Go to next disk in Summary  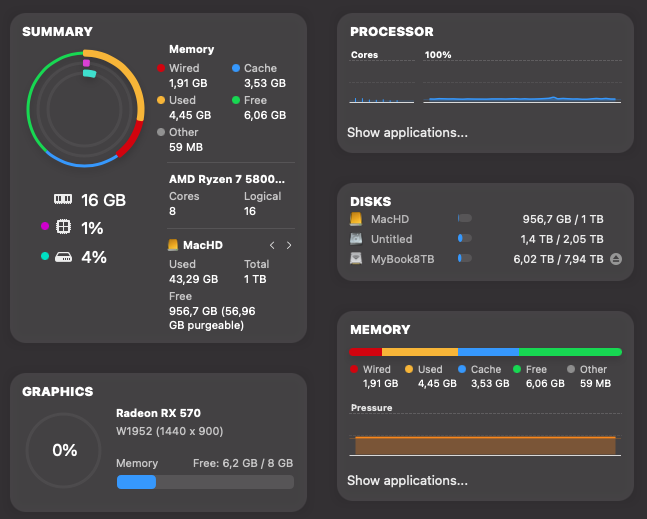click(x=289, y=245)
